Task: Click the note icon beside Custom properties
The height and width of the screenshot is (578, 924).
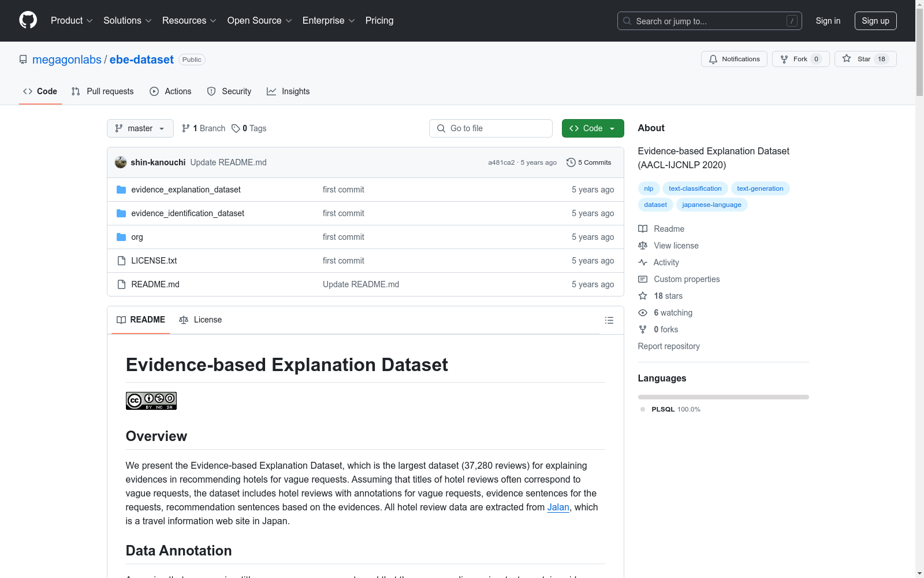Action: click(x=643, y=279)
